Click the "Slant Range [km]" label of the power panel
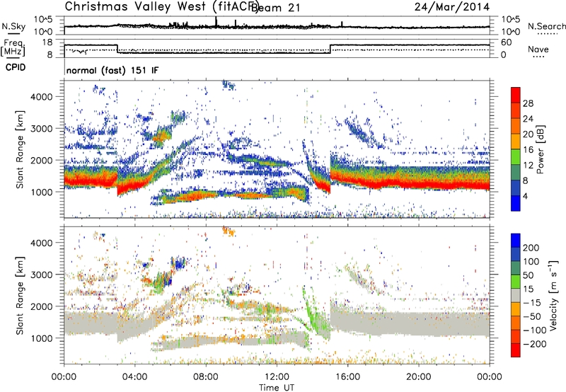Image resolution: width=566 pixels, height=392 pixels. pyautogui.click(x=20, y=149)
